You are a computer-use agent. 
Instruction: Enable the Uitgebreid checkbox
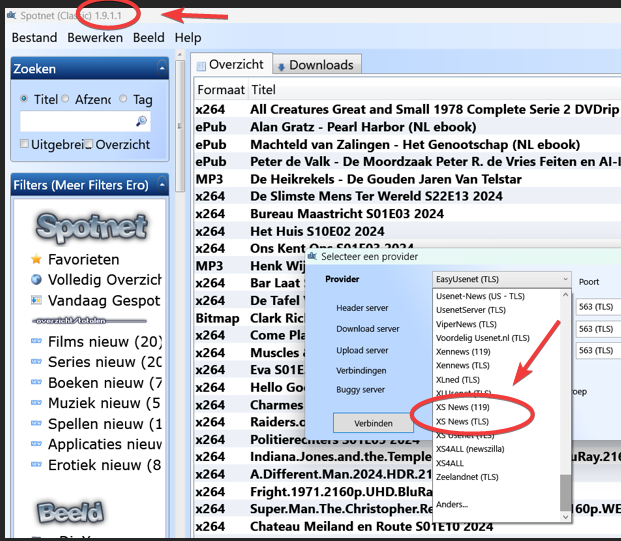tap(25, 145)
